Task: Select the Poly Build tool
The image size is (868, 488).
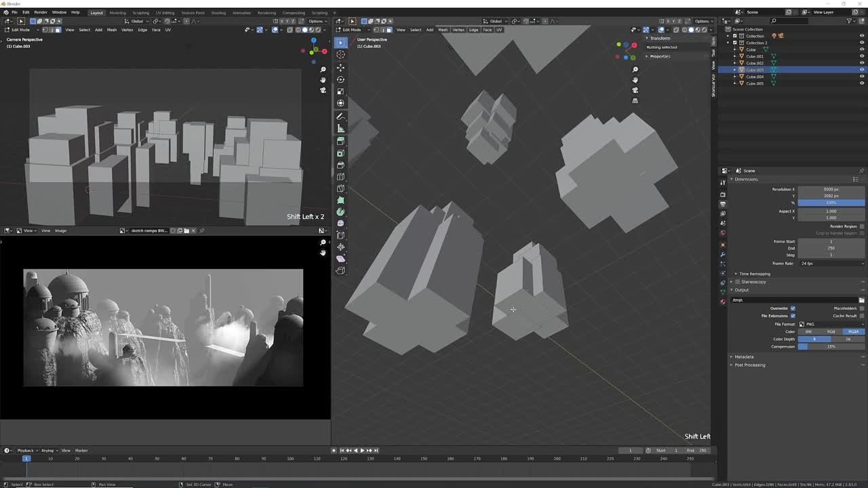Action: point(340,200)
